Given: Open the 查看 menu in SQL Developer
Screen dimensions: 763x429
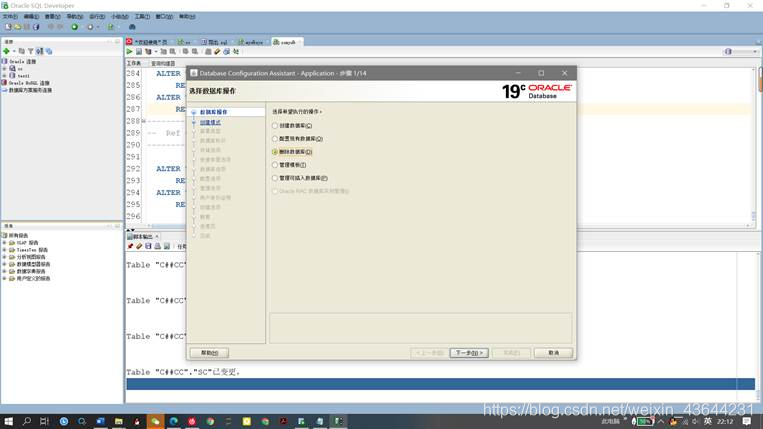Looking at the screenshot, I should [x=53, y=17].
